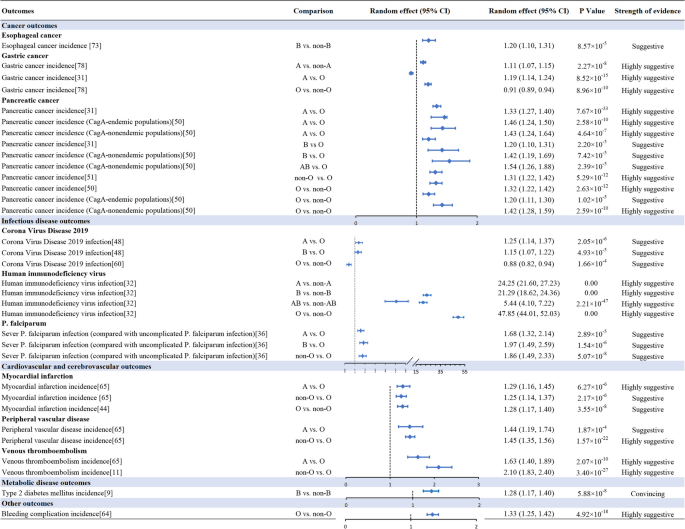The width and height of the screenshot is (685, 529).
Task: Click the 'Type 2 diabetes mellitus incidence[9]' row label
Action: 57,493
